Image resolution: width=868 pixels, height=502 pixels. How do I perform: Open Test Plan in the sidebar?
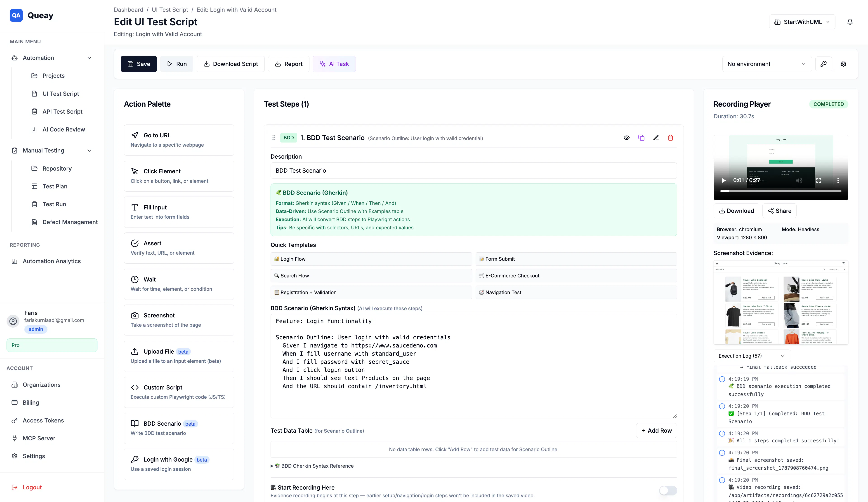pyautogui.click(x=55, y=186)
